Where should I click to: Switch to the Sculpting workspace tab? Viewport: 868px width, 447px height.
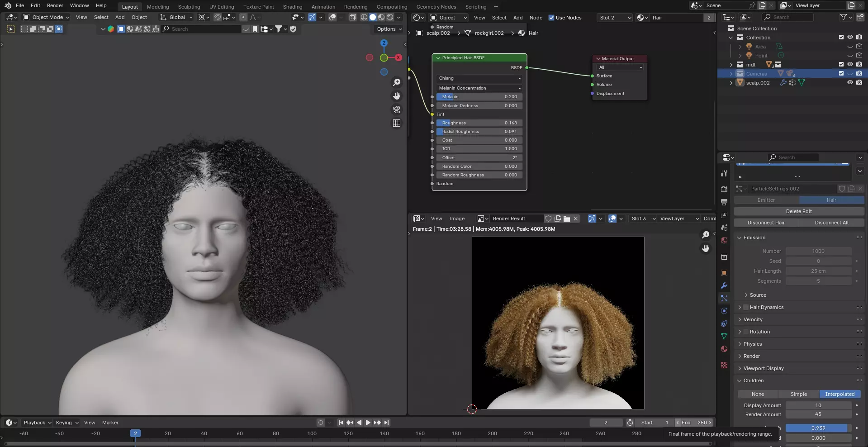[x=189, y=7]
